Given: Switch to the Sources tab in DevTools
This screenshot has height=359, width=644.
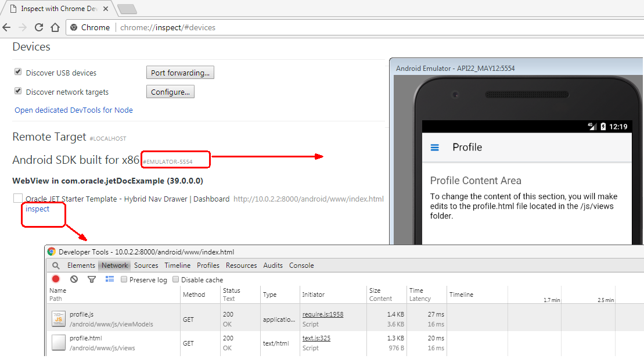Looking at the screenshot, I should [x=146, y=265].
